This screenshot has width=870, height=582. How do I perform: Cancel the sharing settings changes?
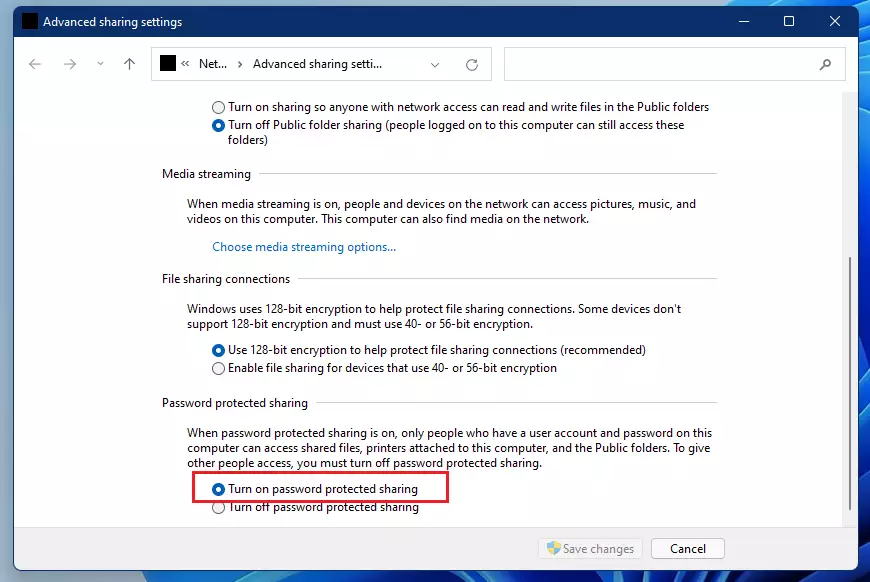click(687, 548)
